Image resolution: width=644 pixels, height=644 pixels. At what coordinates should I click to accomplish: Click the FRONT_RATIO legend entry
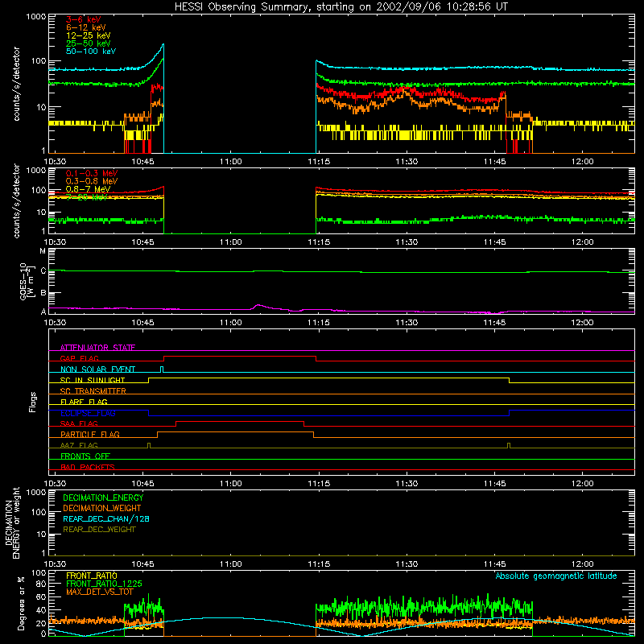pos(92,576)
